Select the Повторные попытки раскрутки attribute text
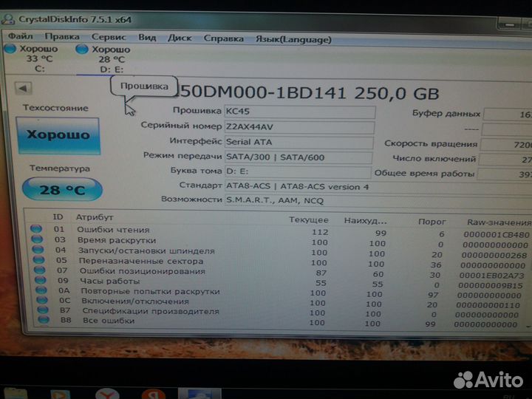This screenshot has height=399, width=532. (x=150, y=291)
